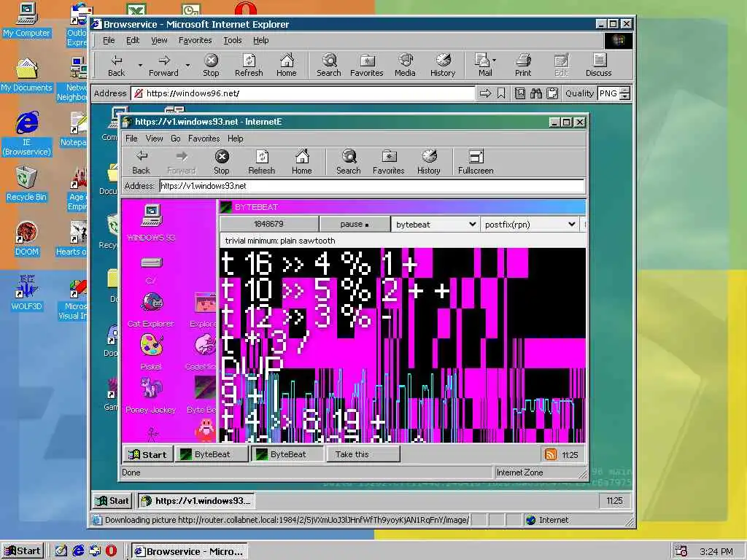The height and width of the screenshot is (560, 747).
Task: Open History in Browservice toolbar
Action: (x=443, y=66)
